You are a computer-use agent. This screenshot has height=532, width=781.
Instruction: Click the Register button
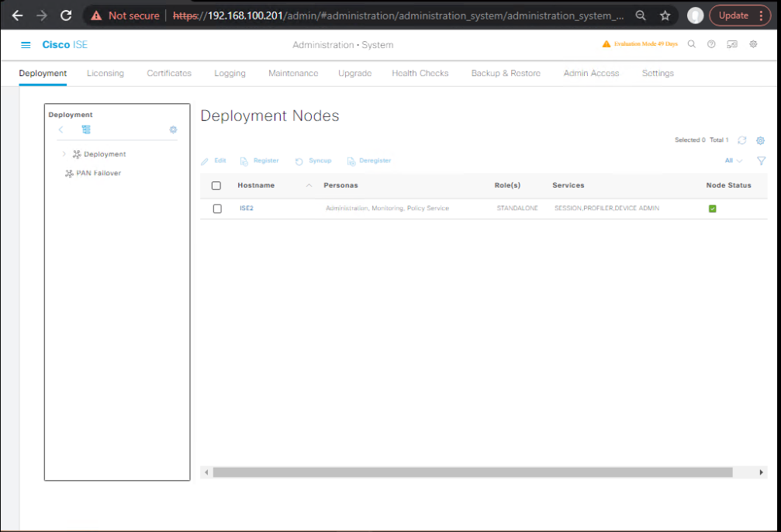coord(259,161)
